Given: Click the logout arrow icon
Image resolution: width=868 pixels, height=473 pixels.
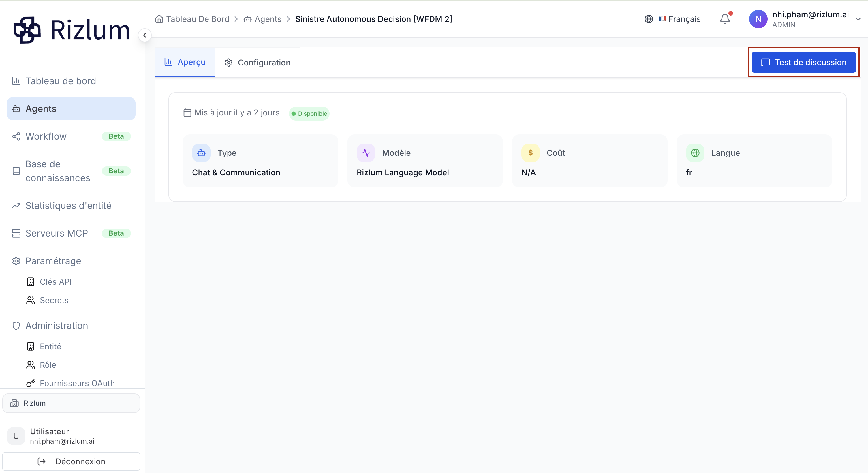Looking at the screenshot, I should 42,461.
